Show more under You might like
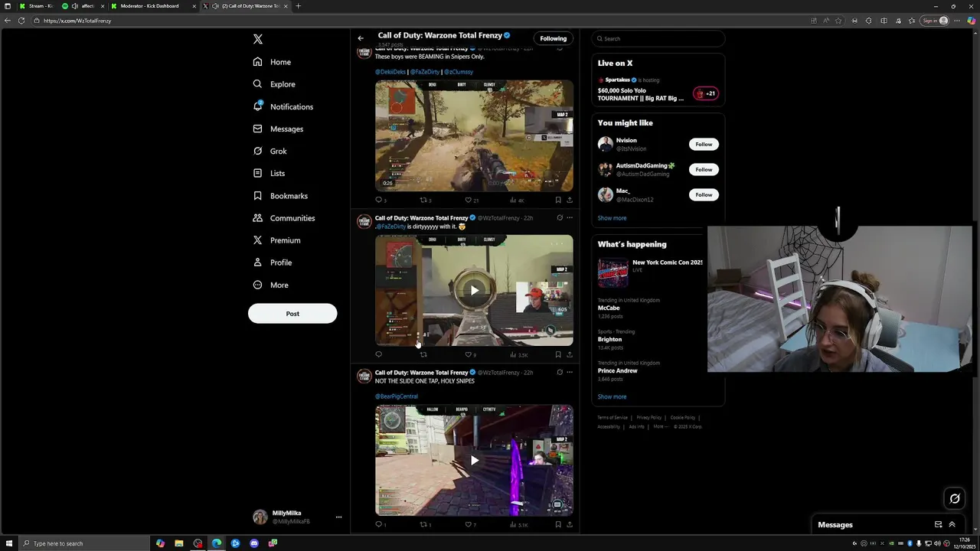This screenshot has width=980, height=551. 612,218
